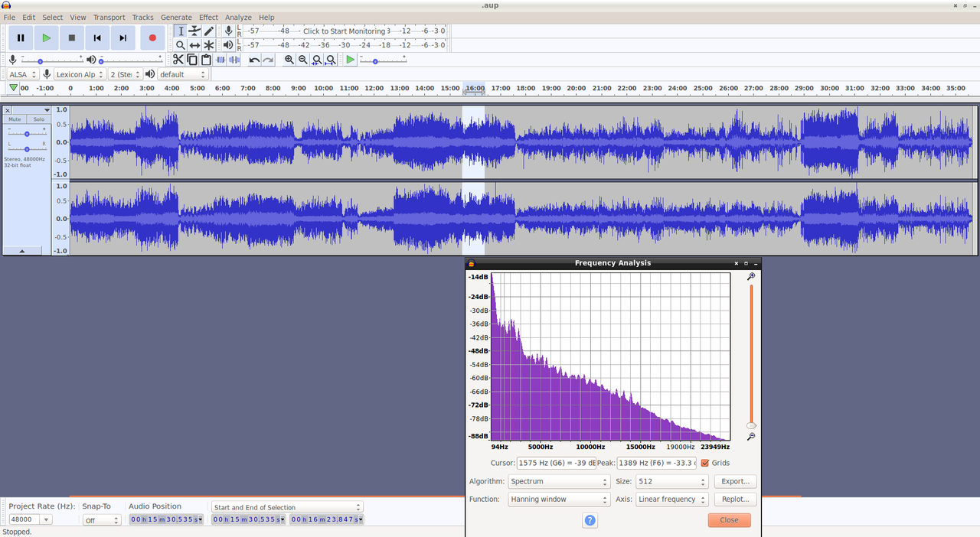Open the Effect menu
Viewport: 980px width, 537px height.
pos(208,17)
